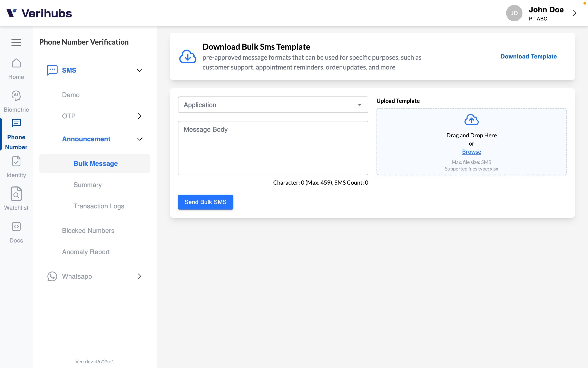Expand the Whatsapp section arrow
The image size is (588, 368).
(x=139, y=276)
